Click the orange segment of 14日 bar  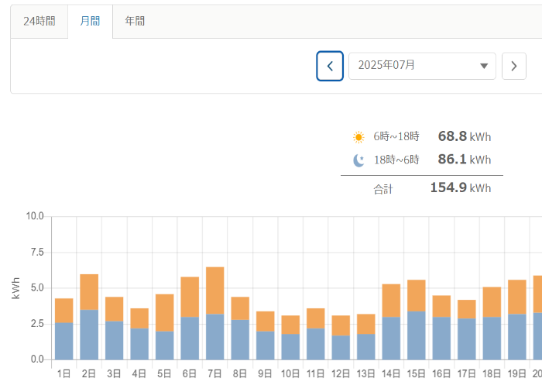[391, 300]
